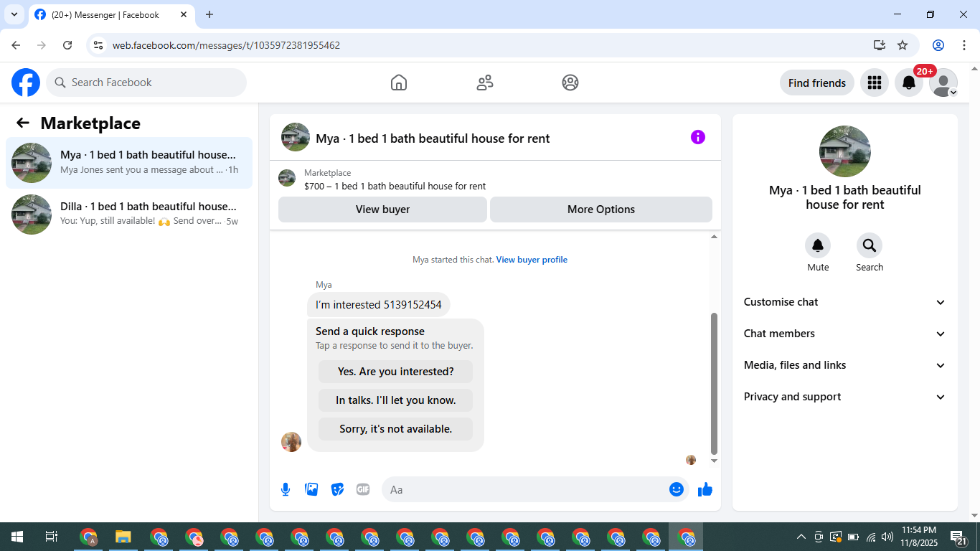Image resolution: width=980 pixels, height=551 pixels.
Task: Send a voice clip microphone icon
Action: click(286, 489)
